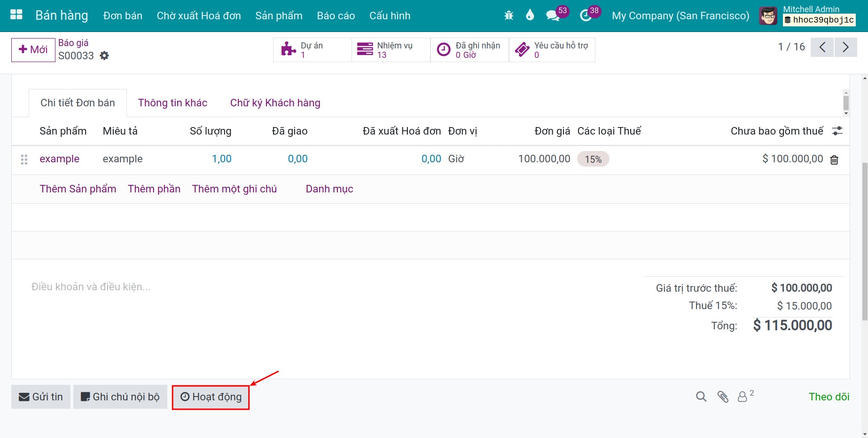
Task: Click the Mới button
Action: [x=33, y=50]
